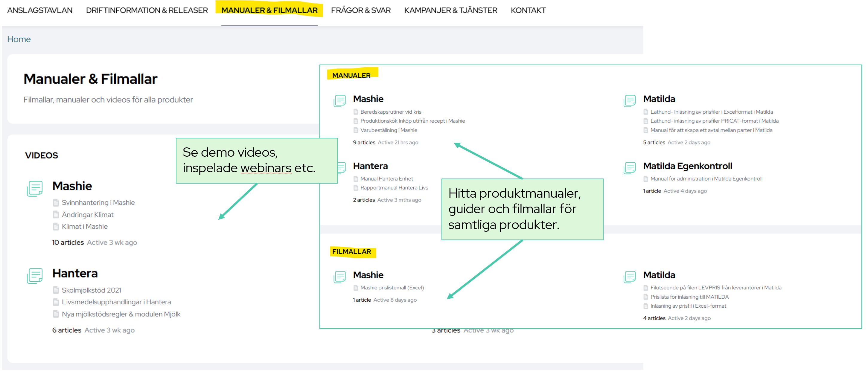Go to FRÅGOR & SVAR
This screenshot has height=386, width=868.
(x=360, y=10)
